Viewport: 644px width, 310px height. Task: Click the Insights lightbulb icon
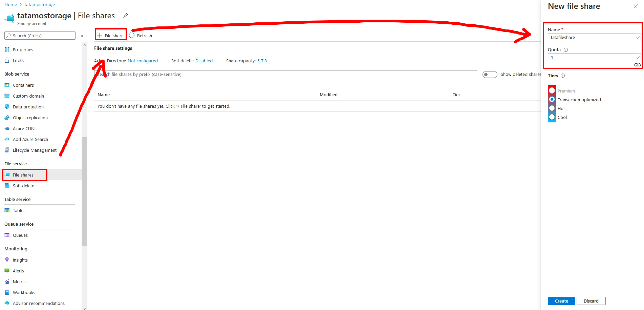click(x=7, y=260)
